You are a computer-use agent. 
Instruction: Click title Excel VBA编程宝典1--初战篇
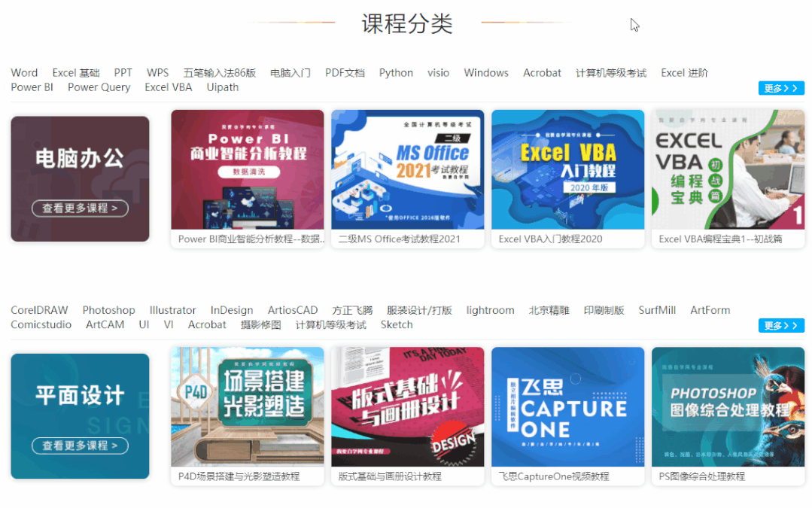(720, 239)
